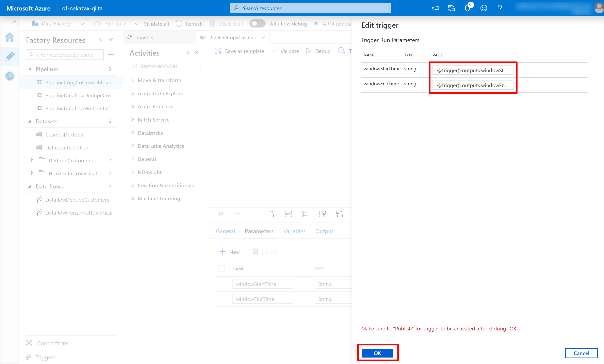Viewport: 604px width, 364px height.
Task: Switch to PipelineCopyCosmos tab
Action: click(x=230, y=37)
